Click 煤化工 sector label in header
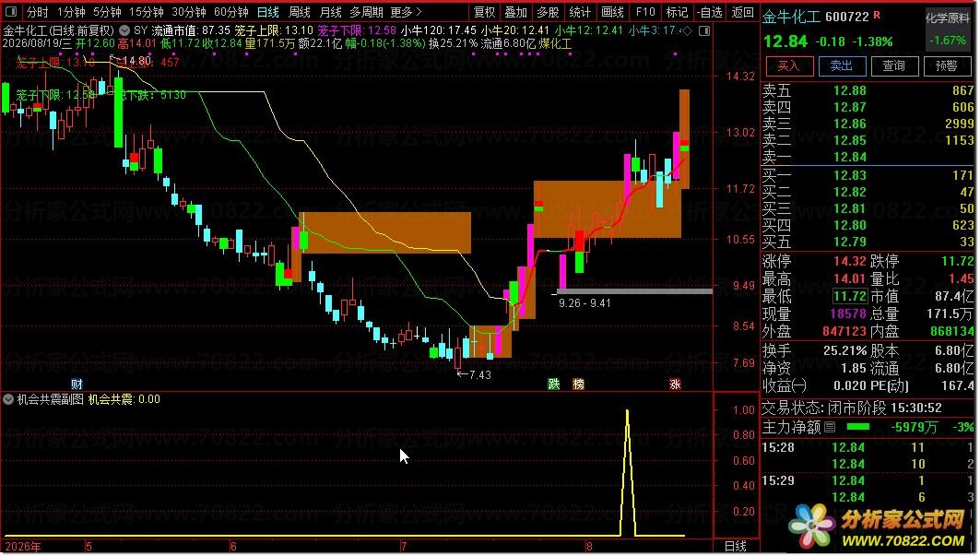This screenshot has width=980, height=556. click(555, 43)
